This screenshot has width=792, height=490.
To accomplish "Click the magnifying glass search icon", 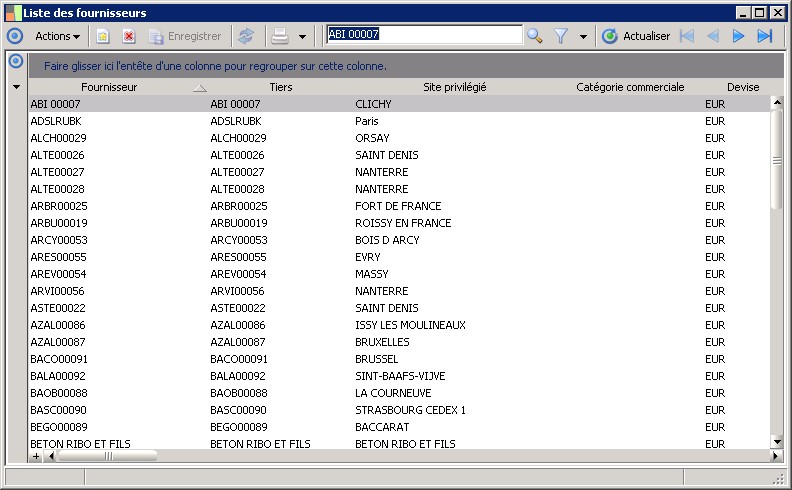I will [x=534, y=36].
